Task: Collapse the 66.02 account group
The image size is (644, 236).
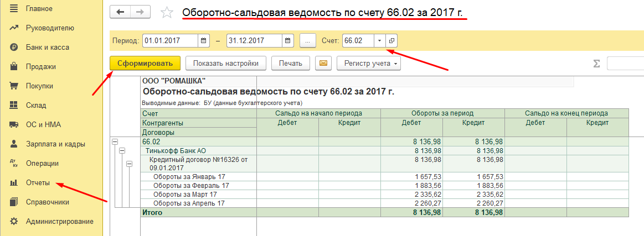Action: tap(115, 141)
